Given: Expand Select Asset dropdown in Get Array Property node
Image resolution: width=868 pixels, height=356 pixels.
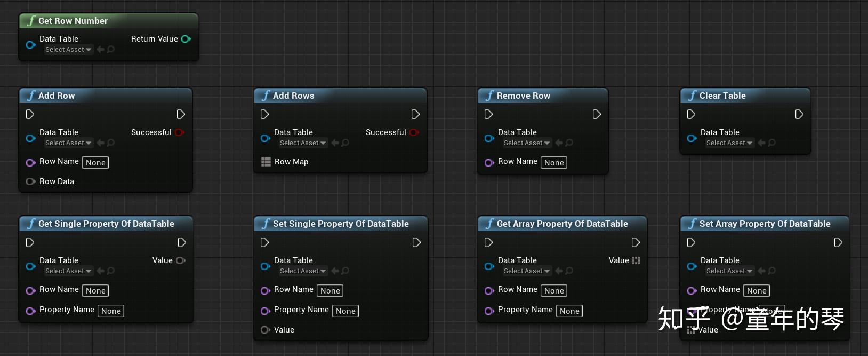Looking at the screenshot, I should [x=527, y=271].
